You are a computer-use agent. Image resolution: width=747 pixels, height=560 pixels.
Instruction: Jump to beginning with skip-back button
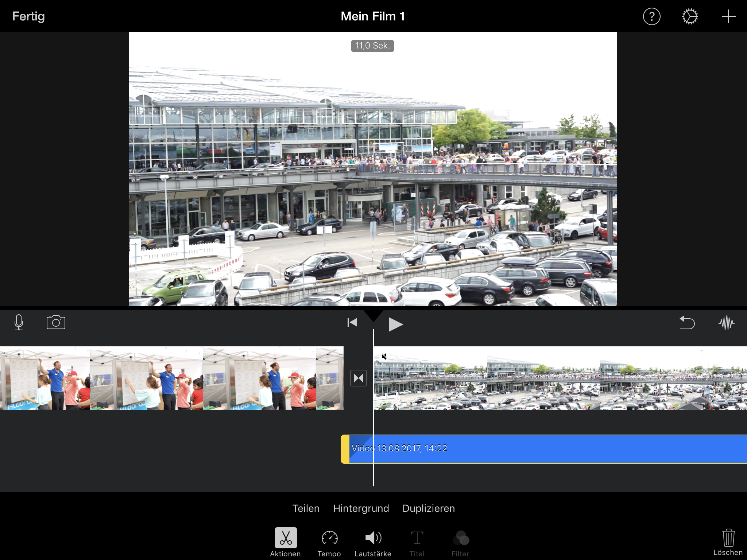click(352, 323)
